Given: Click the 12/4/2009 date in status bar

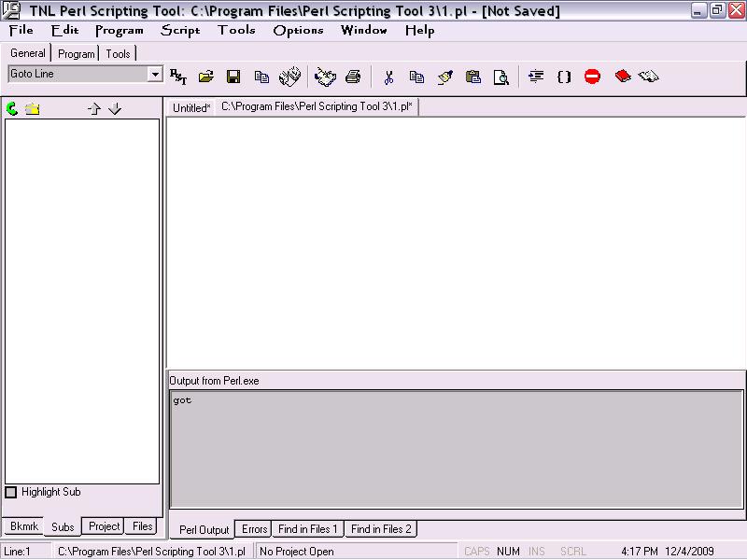Looking at the screenshot, I should coord(689,552).
